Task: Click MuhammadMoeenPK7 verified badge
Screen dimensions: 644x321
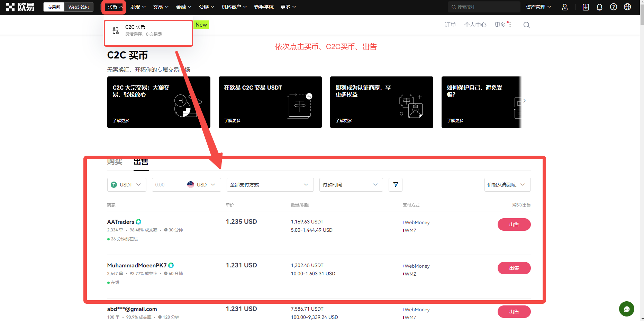Action: [x=171, y=265]
